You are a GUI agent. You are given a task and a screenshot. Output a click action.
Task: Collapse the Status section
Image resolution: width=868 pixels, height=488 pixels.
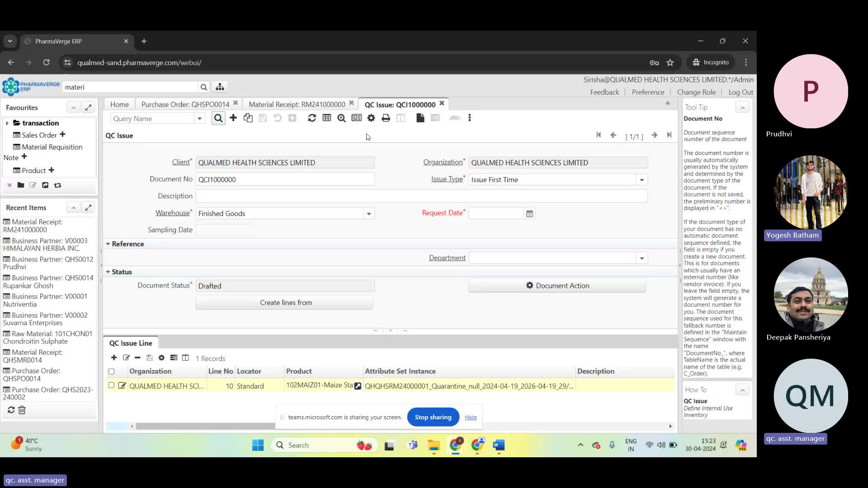[x=108, y=272]
